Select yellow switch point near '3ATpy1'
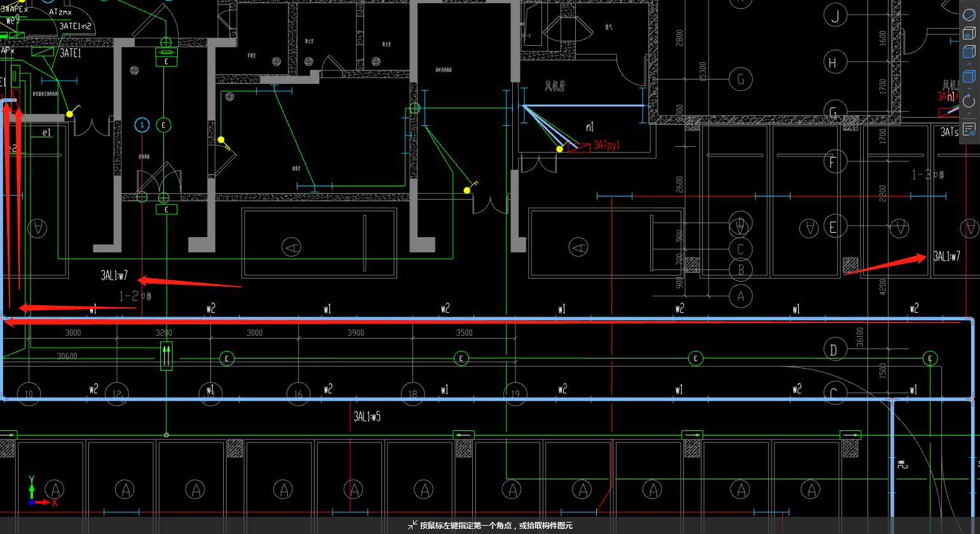 pyautogui.click(x=559, y=149)
